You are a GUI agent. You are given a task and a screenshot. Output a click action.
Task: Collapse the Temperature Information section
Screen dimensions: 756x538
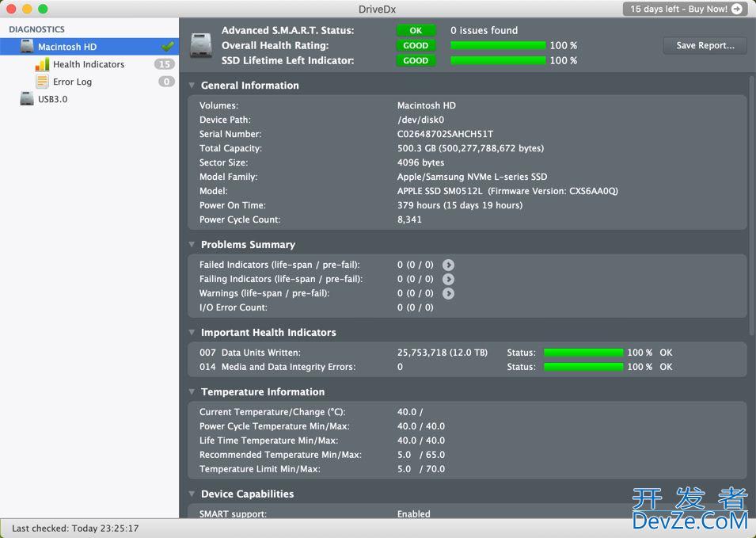coord(192,391)
